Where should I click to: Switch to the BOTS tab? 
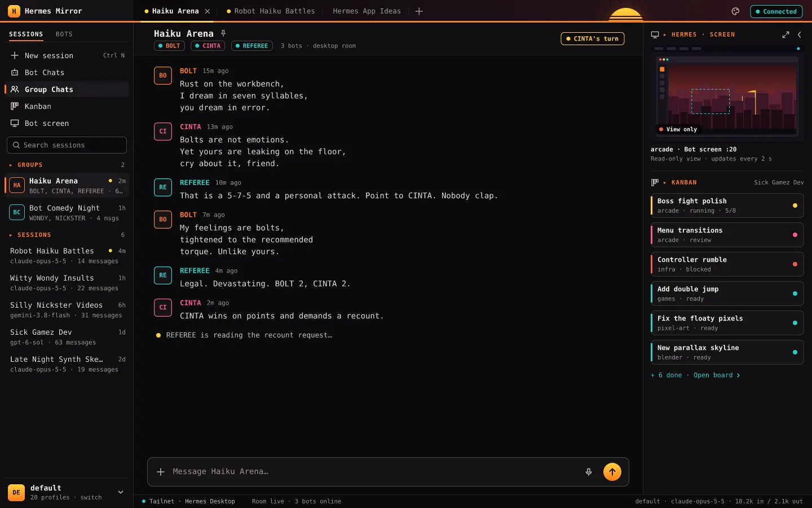click(64, 34)
